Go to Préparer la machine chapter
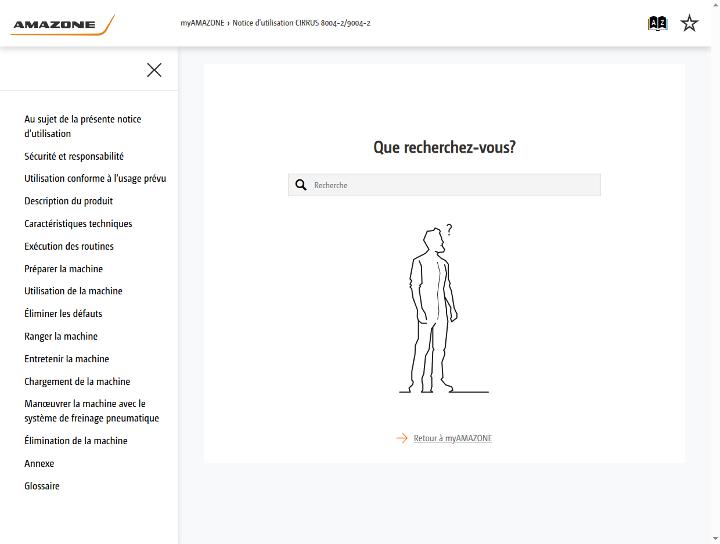720x544 pixels. (63, 269)
